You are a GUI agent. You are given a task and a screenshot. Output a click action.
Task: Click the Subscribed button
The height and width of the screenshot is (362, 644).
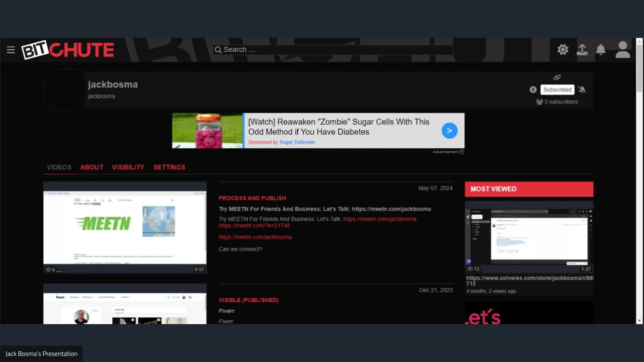click(x=557, y=89)
